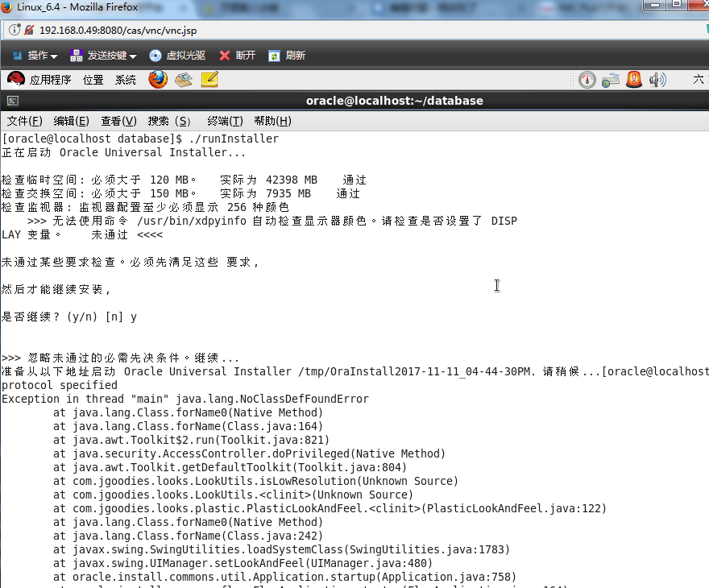This screenshot has width=709, height=588.
Task: Click the PlasticLookAndFeel.java:122 stack line
Action: coord(330,508)
